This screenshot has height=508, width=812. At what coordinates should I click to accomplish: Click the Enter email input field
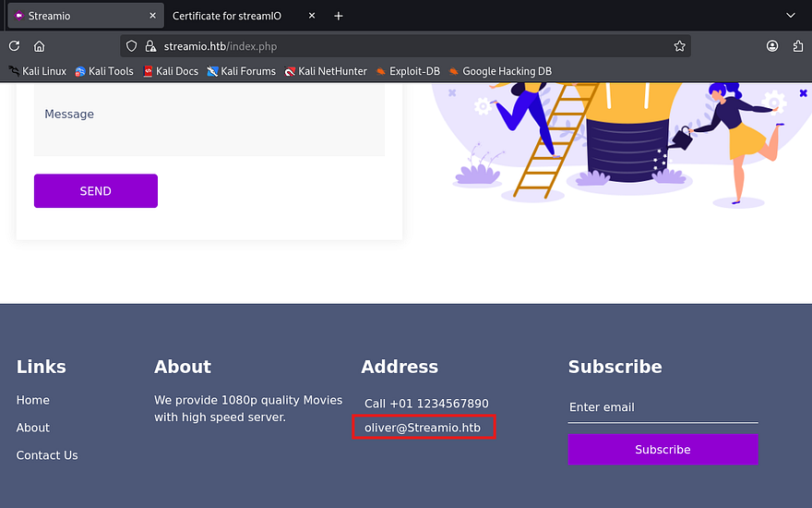click(663, 407)
